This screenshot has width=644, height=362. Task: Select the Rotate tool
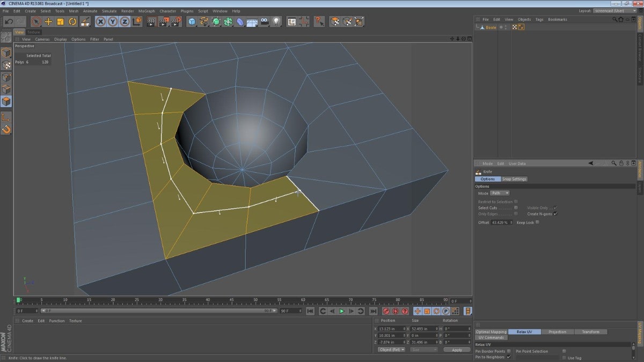[x=72, y=21]
